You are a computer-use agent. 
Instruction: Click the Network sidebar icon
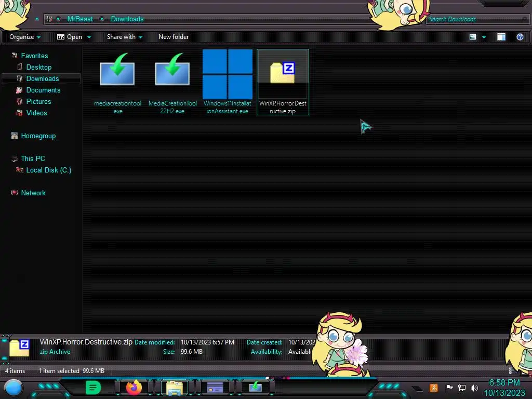pos(14,193)
